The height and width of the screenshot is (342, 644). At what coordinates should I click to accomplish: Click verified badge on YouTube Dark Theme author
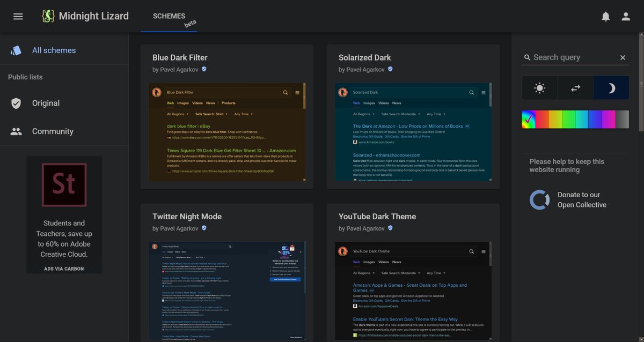point(390,228)
